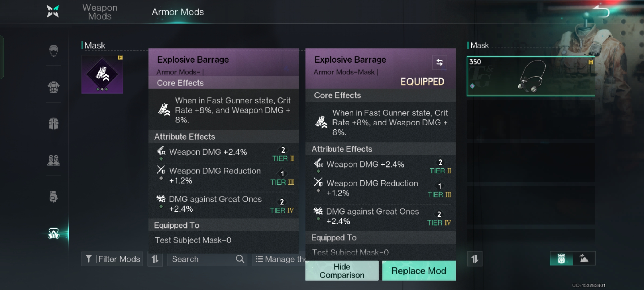
Task: Click the back arrow icon
Action: click(601, 11)
